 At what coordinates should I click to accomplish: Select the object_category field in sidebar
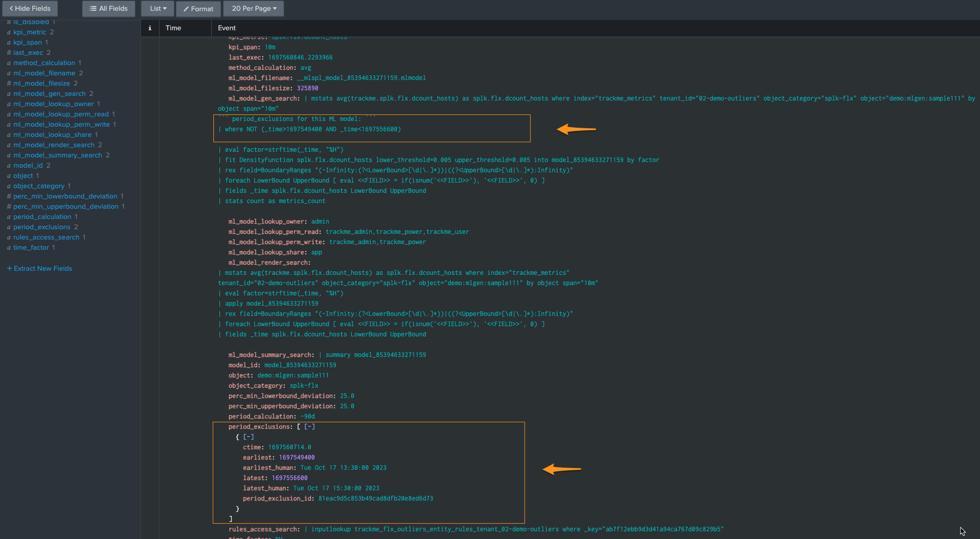(39, 186)
